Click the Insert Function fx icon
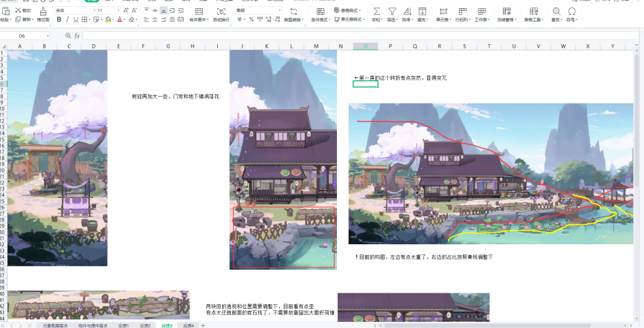The width and height of the screenshot is (644, 328). (x=77, y=35)
